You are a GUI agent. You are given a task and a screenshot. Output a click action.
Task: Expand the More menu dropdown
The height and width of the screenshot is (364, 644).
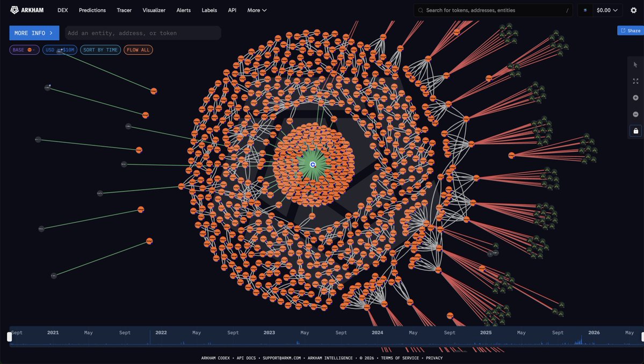coord(257,10)
